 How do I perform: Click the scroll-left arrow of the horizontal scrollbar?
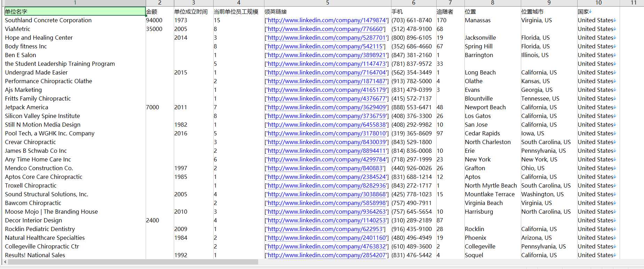coord(5,262)
